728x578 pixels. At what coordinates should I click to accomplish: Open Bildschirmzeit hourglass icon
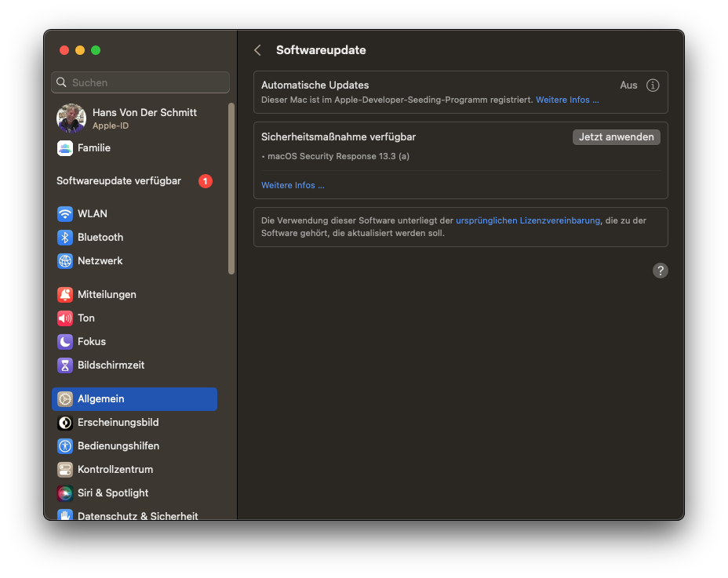(65, 365)
